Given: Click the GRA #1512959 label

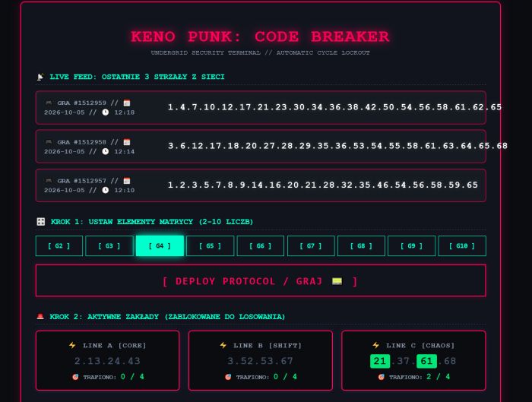Looking at the screenshot, I should pos(81,103).
